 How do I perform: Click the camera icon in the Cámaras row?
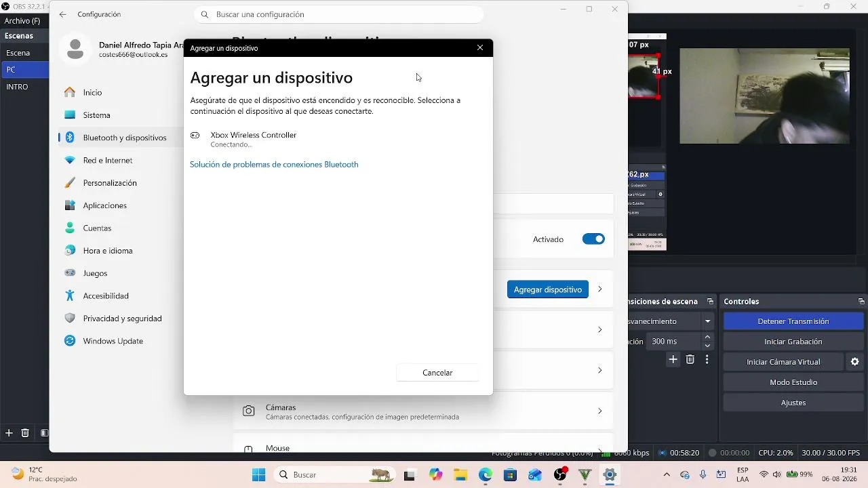coord(249,411)
